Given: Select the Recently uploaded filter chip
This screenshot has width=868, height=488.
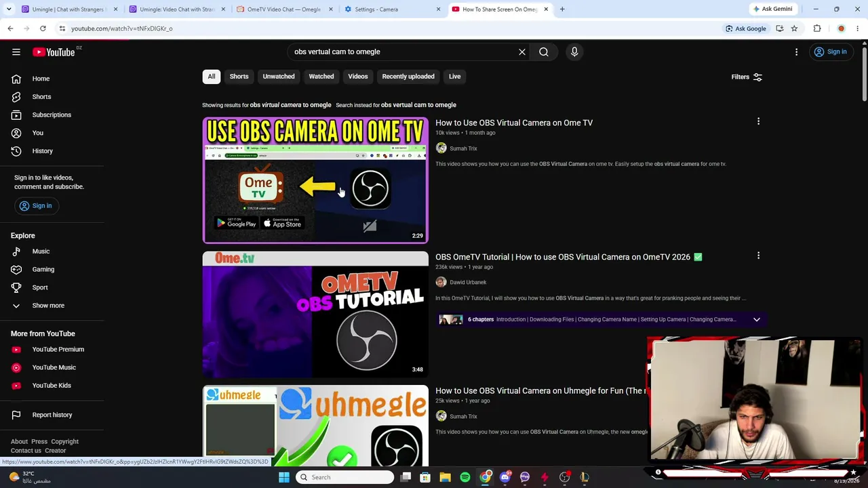Looking at the screenshot, I should click(x=408, y=77).
